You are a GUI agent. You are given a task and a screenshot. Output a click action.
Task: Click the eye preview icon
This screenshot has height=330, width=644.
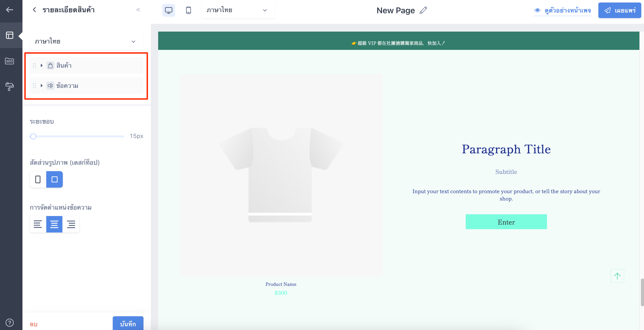point(537,11)
